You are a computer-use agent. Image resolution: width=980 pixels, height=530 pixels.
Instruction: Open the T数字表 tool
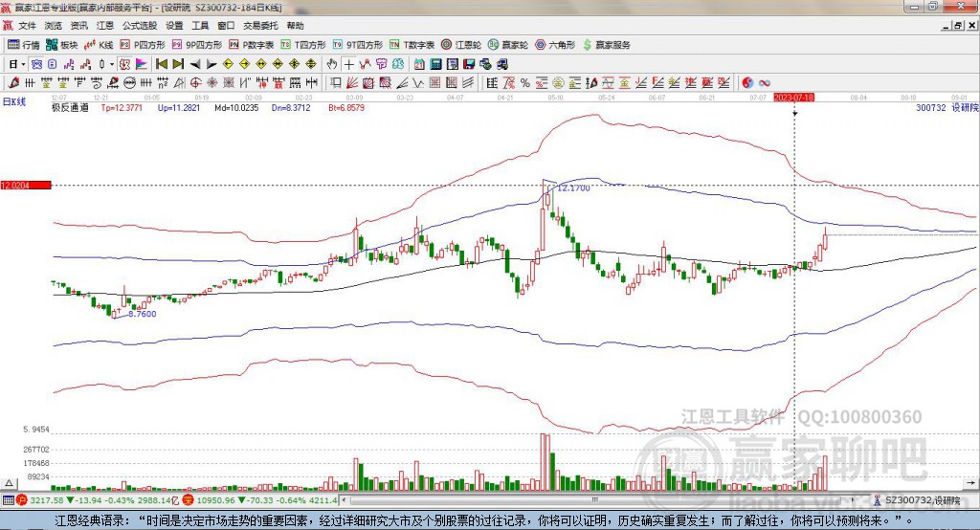pos(412,45)
